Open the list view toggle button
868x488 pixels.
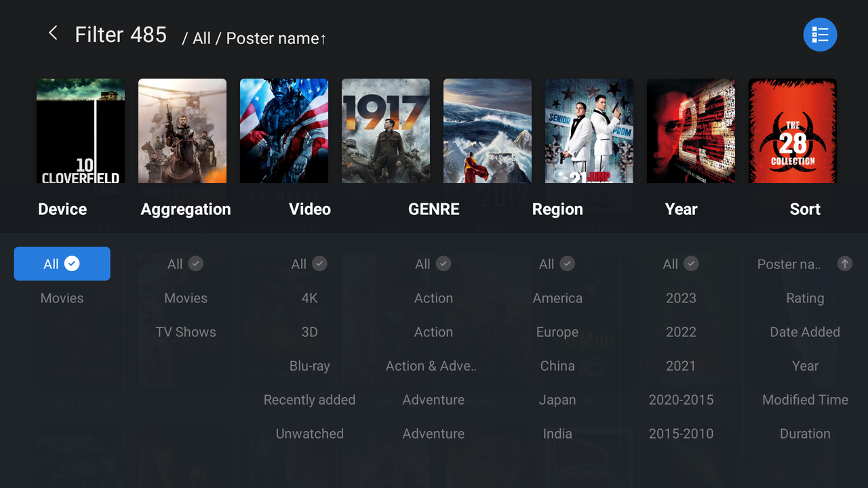820,35
